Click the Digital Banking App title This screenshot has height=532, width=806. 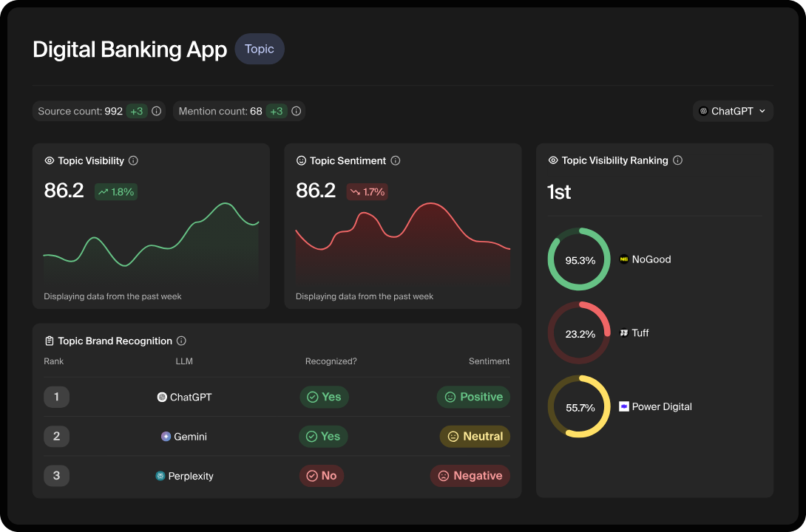[x=129, y=49]
